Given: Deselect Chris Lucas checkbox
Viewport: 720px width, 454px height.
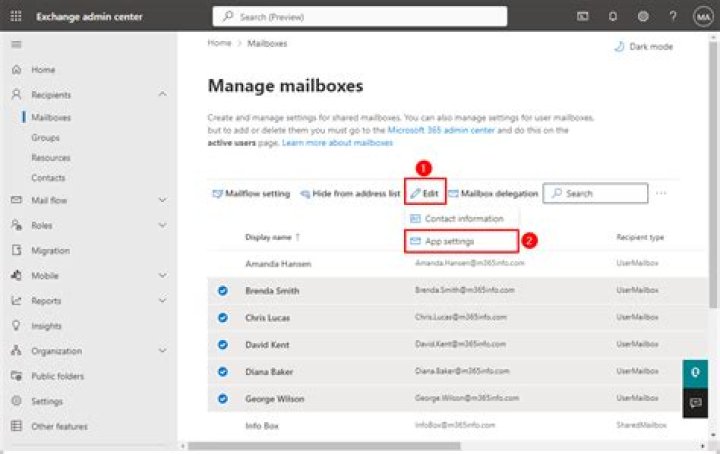Looking at the screenshot, I should click(223, 318).
